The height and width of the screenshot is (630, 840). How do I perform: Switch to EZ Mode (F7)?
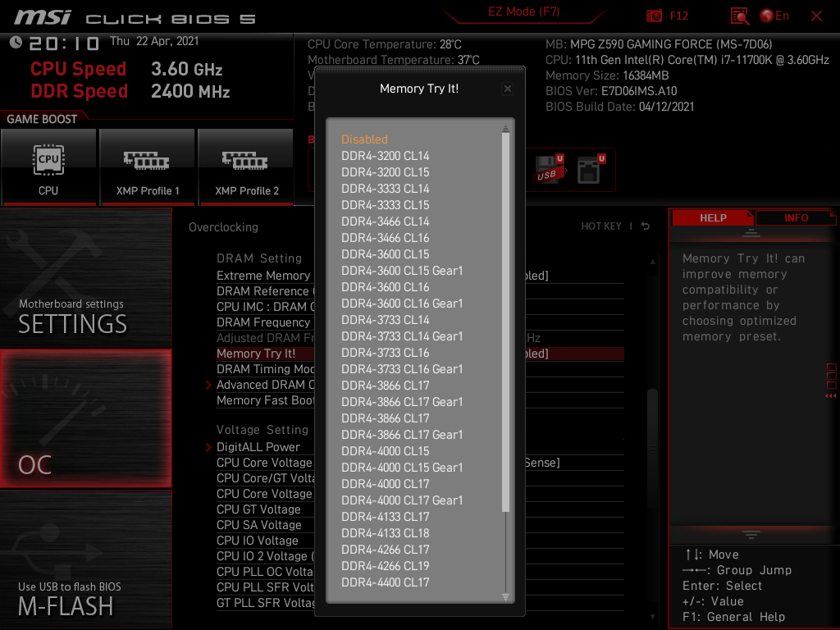523,11
